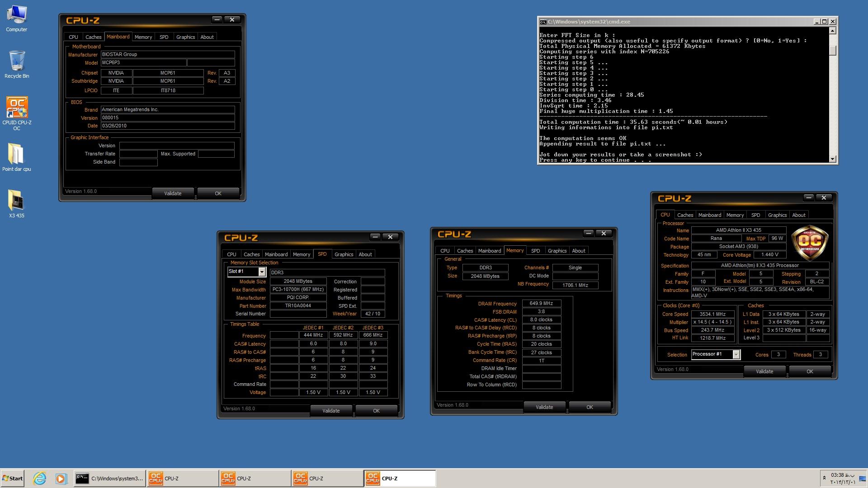Click the BIOSTAR Group manufacturer field
868x488 pixels.
coord(168,54)
